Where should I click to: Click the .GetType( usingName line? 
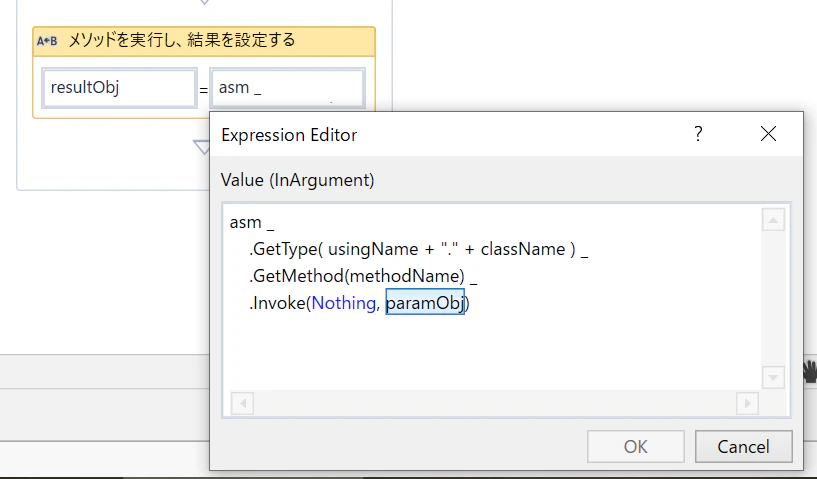(418, 249)
